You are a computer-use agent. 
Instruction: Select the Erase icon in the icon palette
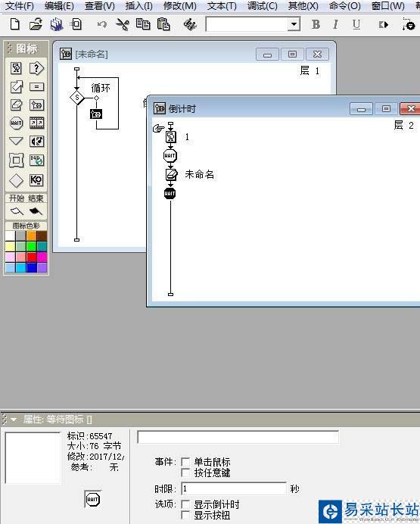[16, 105]
